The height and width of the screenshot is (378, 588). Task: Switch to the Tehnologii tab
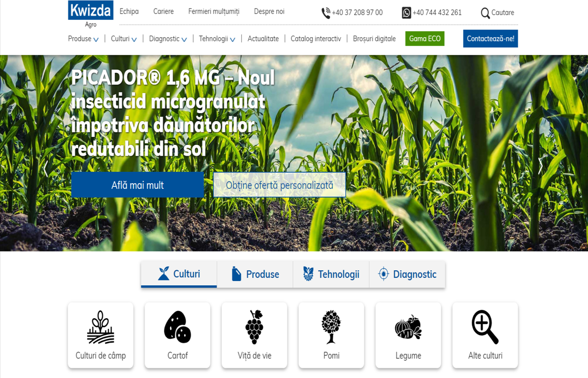point(331,274)
